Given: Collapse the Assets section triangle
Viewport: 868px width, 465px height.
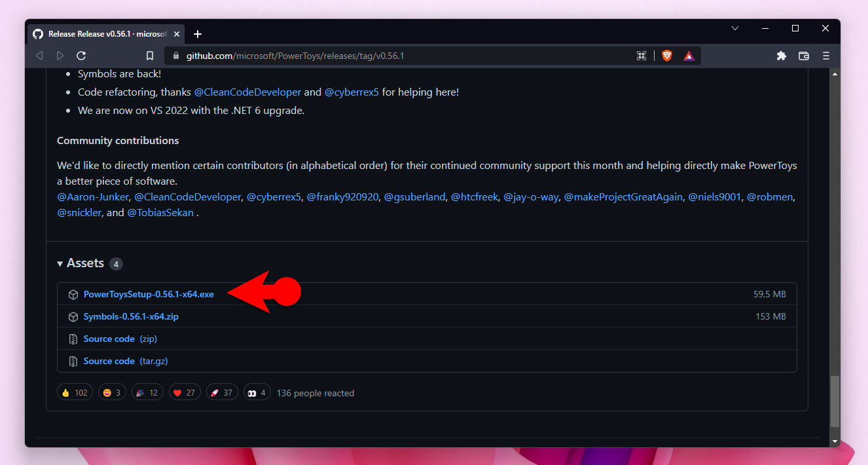Looking at the screenshot, I should pos(60,263).
